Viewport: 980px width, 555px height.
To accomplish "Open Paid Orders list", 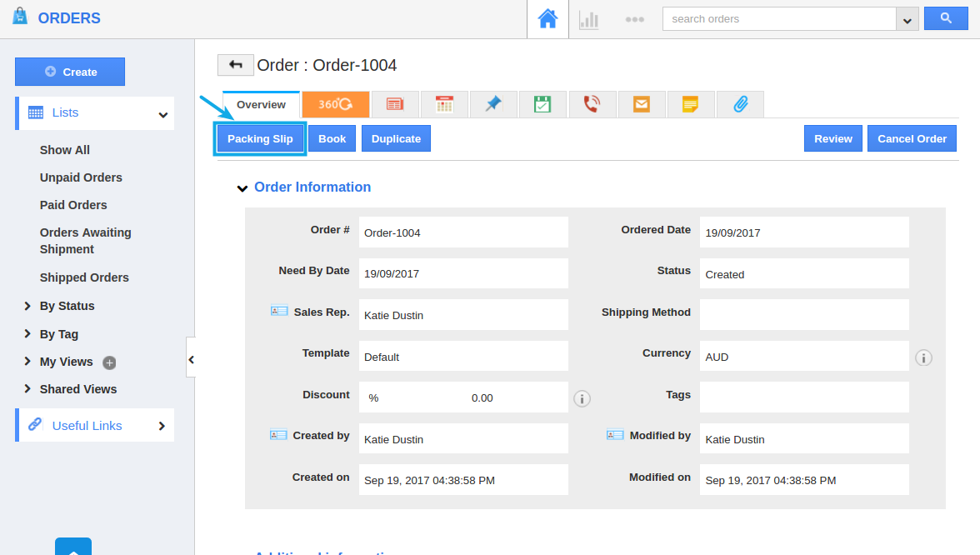I will point(73,205).
